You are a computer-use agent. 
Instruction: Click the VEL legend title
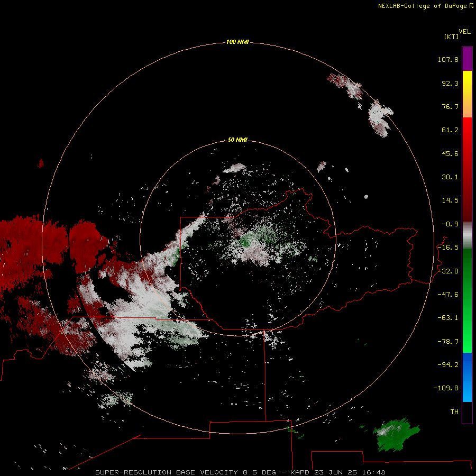point(464,32)
